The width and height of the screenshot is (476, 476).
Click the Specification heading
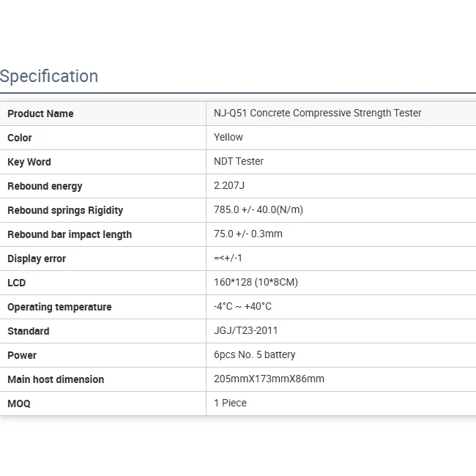tap(49, 76)
